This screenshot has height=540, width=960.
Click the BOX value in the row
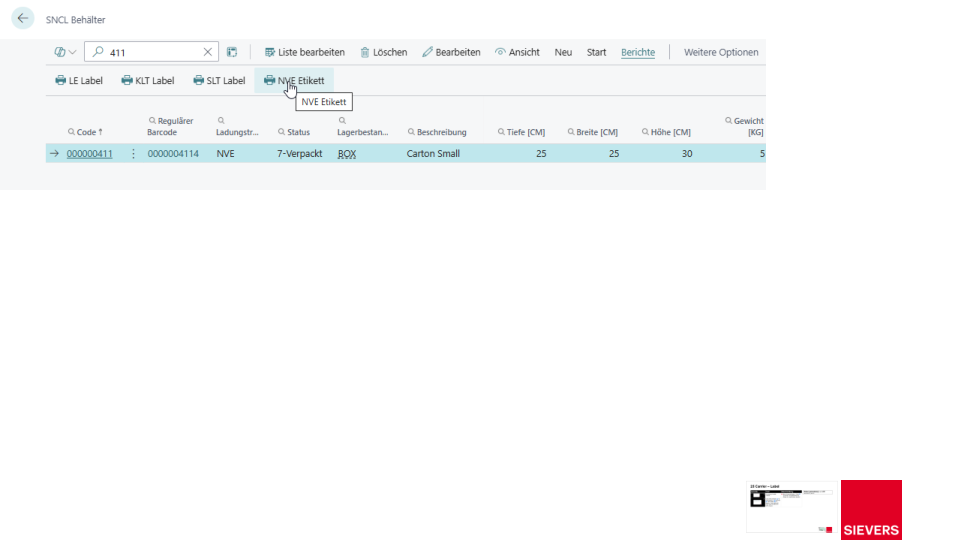pos(347,154)
